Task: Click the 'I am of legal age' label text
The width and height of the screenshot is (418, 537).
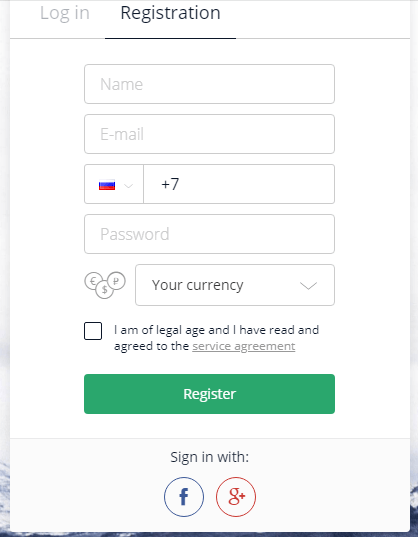Action: (216, 338)
